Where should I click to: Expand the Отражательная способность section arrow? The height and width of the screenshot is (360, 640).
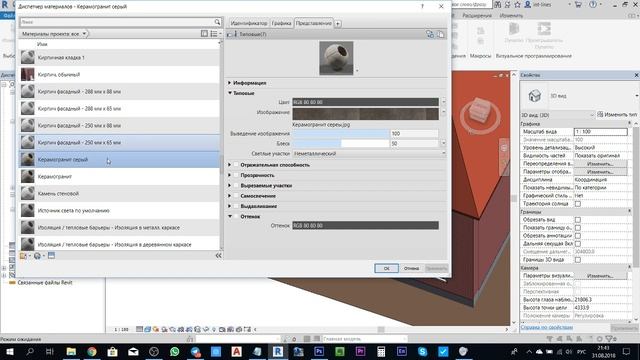[x=230, y=165]
